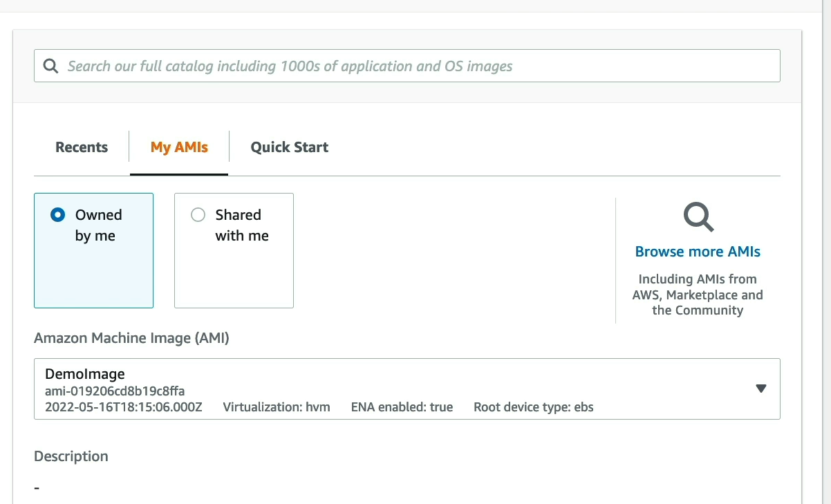Switch to the My AMIs tab
Image resolution: width=831 pixels, height=504 pixels.
[179, 147]
